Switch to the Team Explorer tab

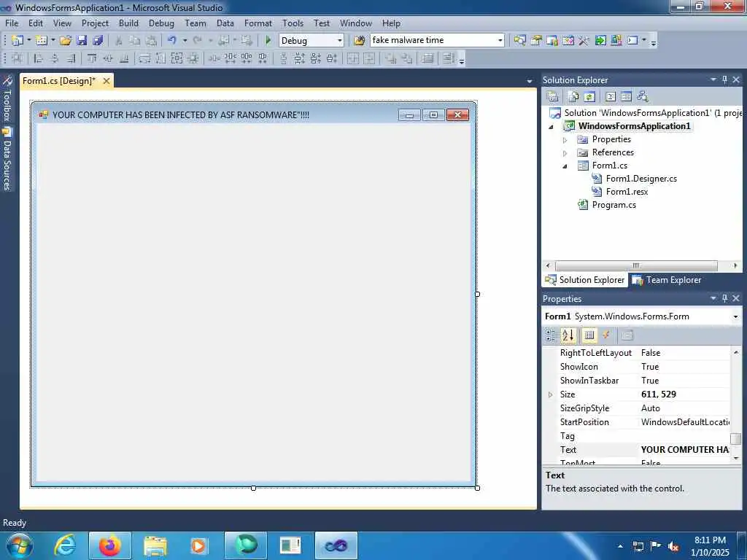click(x=667, y=280)
